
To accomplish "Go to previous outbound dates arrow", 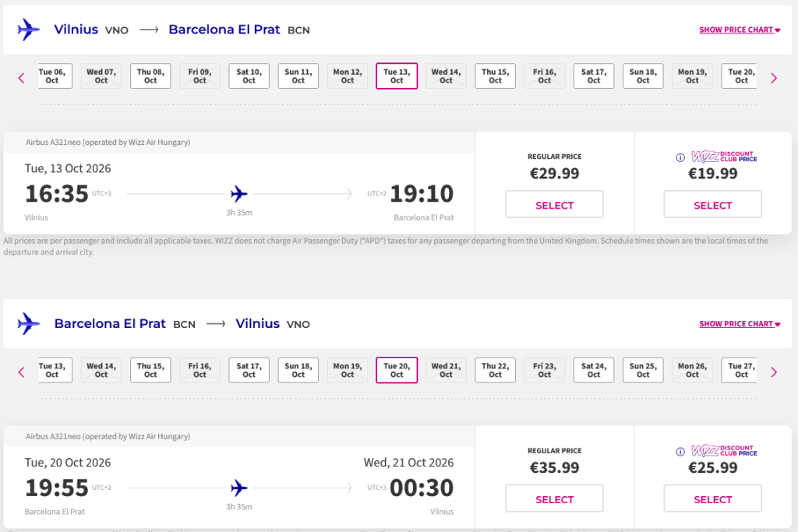I will click(x=21, y=78).
